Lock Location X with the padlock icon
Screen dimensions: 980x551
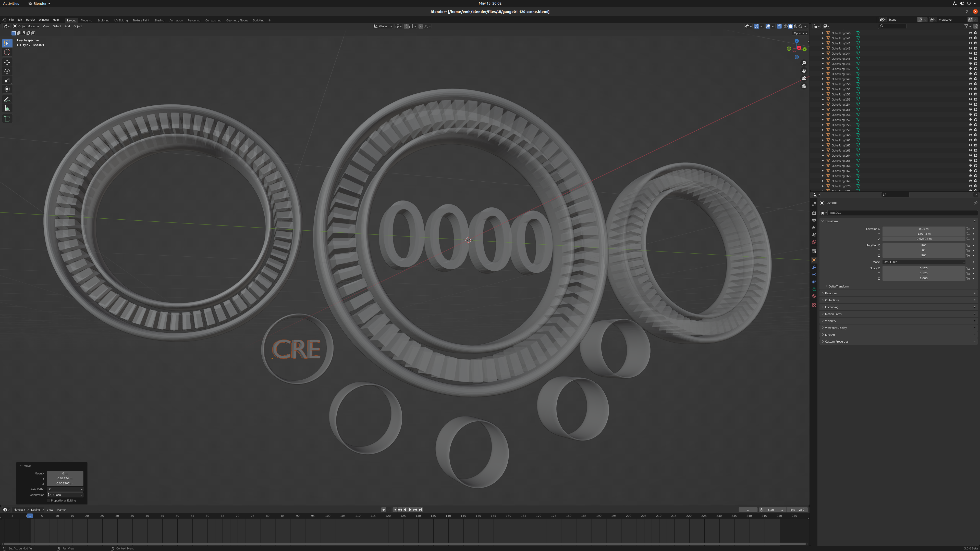(x=968, y=229)
